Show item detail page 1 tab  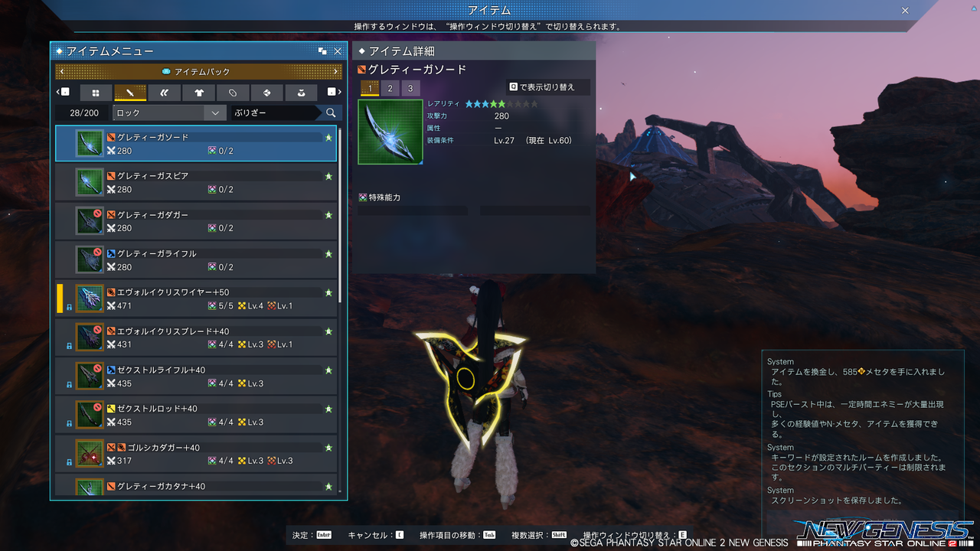coord(370,89)
